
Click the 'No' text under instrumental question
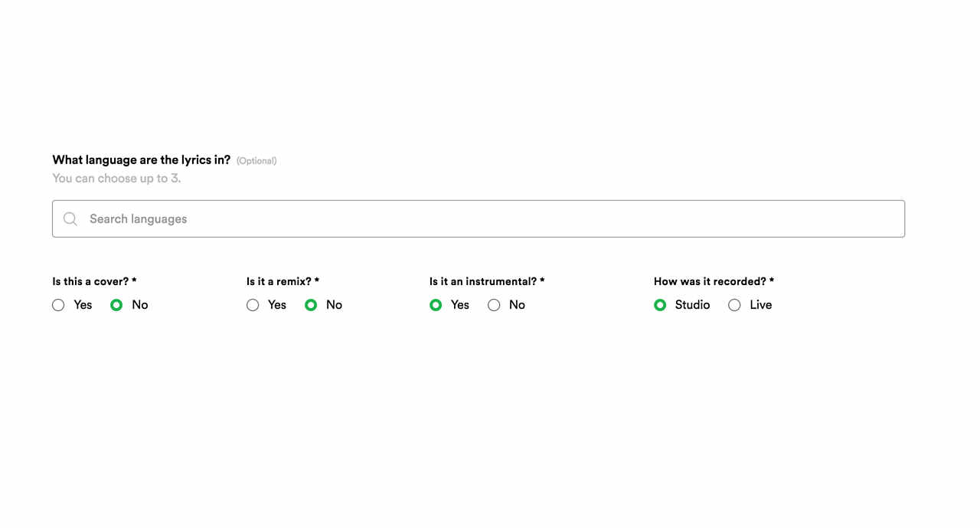click(x=517, y=305)
